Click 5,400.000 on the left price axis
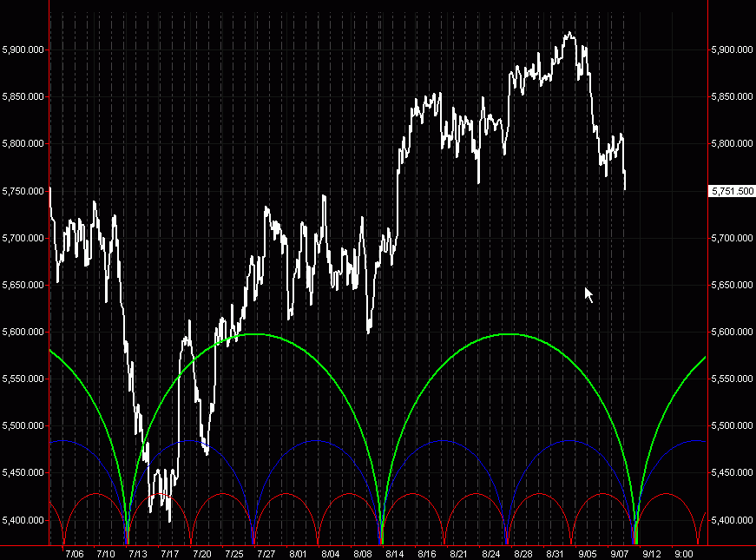This screenshot has height=560, width=756. [x=23, y=520]
